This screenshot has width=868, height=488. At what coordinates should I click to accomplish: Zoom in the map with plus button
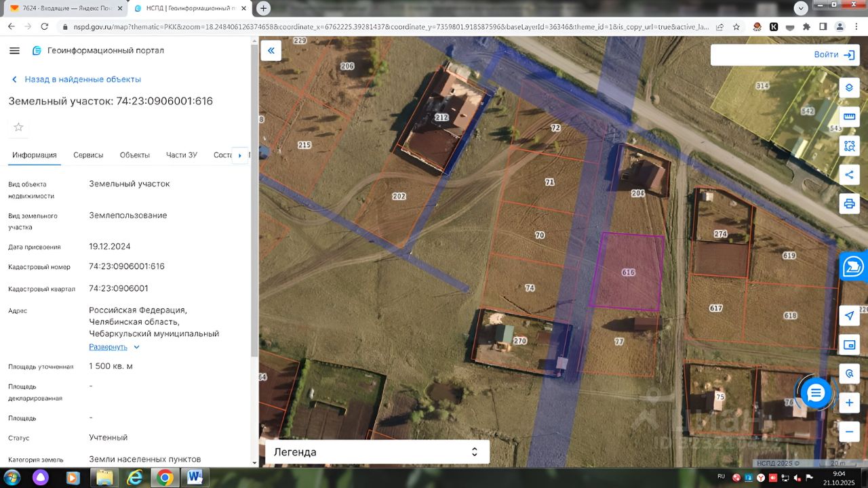849,403
